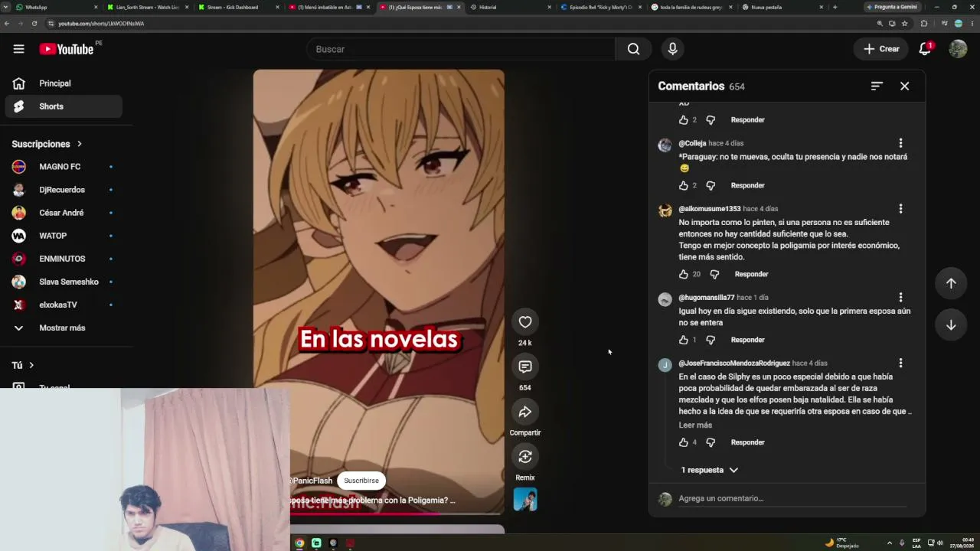The image size is (980, 551).
Task: Open the taskbar weather widget
Action: click(841, 543)
